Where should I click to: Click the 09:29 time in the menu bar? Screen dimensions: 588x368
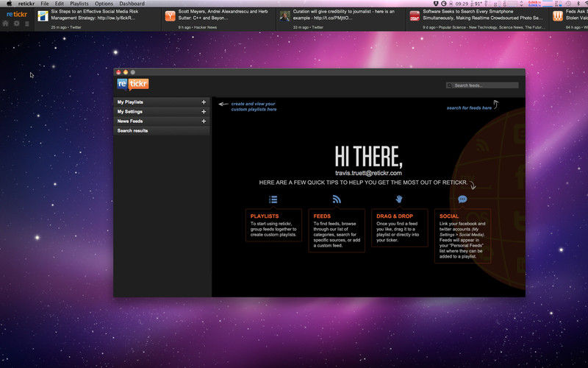462,4
